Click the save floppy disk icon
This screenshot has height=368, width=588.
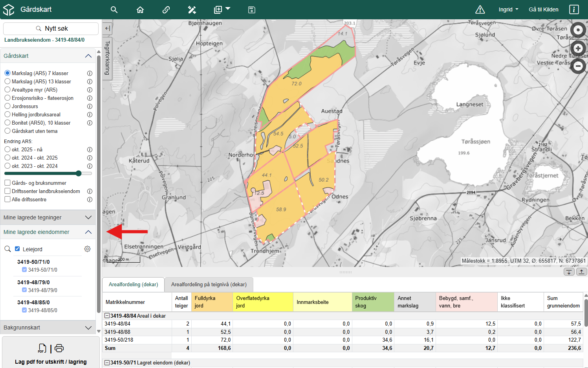pyautogui.click(x=252, y=9)
